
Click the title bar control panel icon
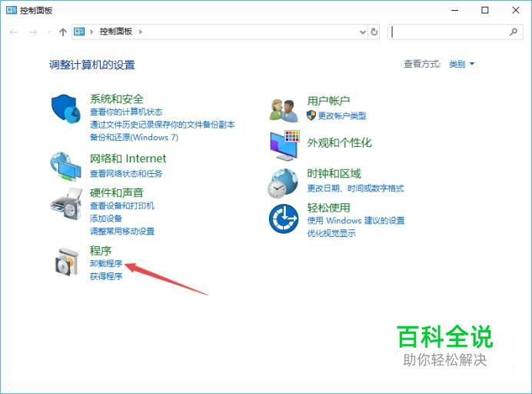(12, 10)
